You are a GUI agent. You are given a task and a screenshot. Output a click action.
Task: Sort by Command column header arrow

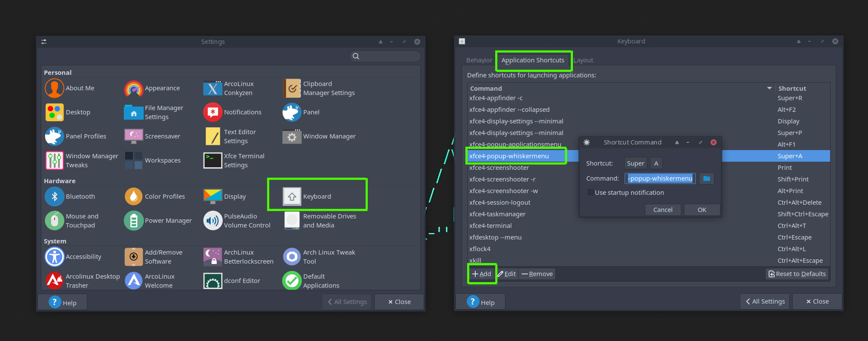(770, 88)
